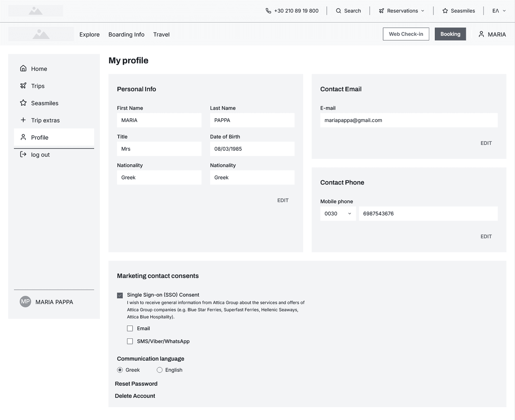Click the Web Check-in button
This screenshot has height=420, width=515.
click(x=406, y=34)
